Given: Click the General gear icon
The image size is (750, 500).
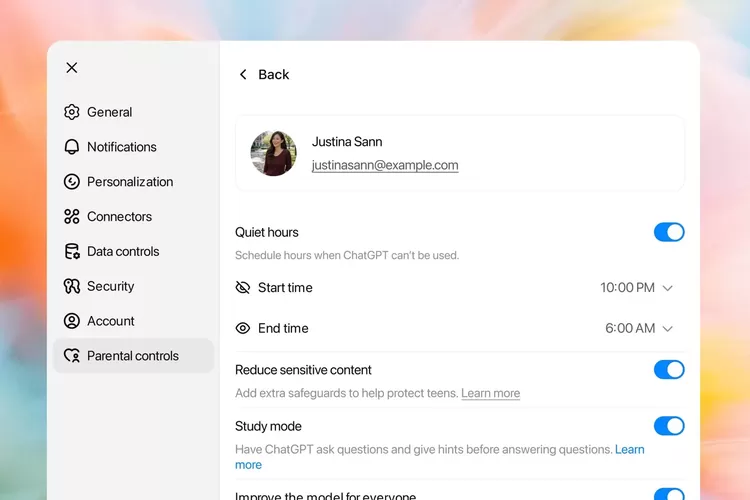Looking at the screenshot, I should (x=72, y=112).
